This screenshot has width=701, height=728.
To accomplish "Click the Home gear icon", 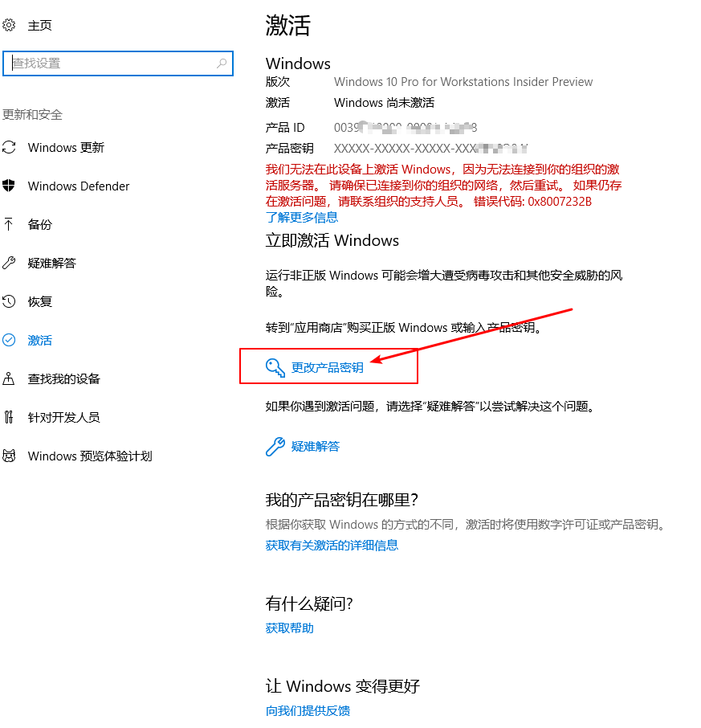I will click(9, 25).
